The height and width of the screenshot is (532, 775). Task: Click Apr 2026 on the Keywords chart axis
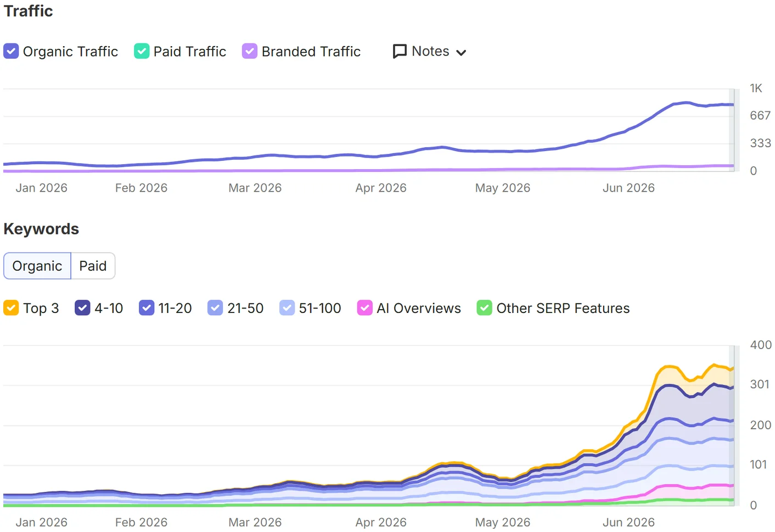pos(381,522)
